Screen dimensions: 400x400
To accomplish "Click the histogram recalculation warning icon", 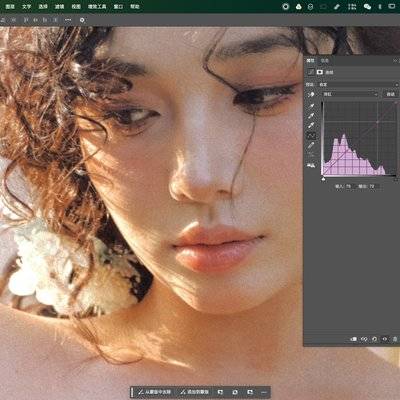I will pyautogui.click(x=311, y=165).
